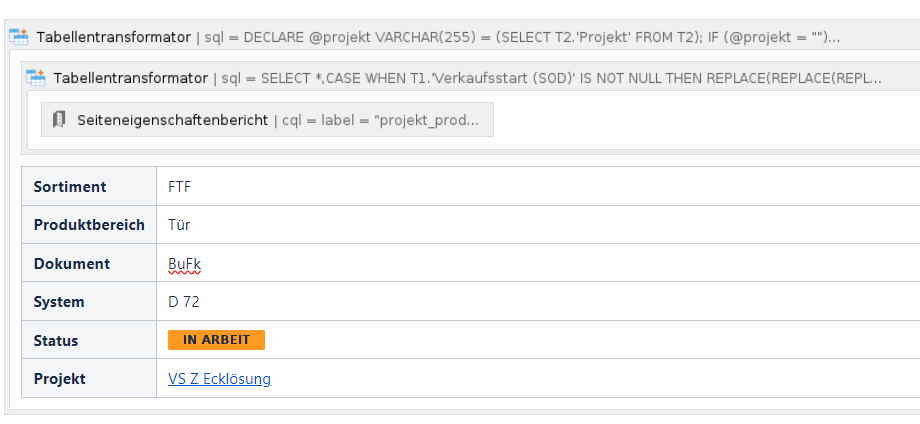The height and width of the screenshot is (424, 920).
Task: Click the IN ARBEIT status lozenge
Action: click(x=216, y=340)
